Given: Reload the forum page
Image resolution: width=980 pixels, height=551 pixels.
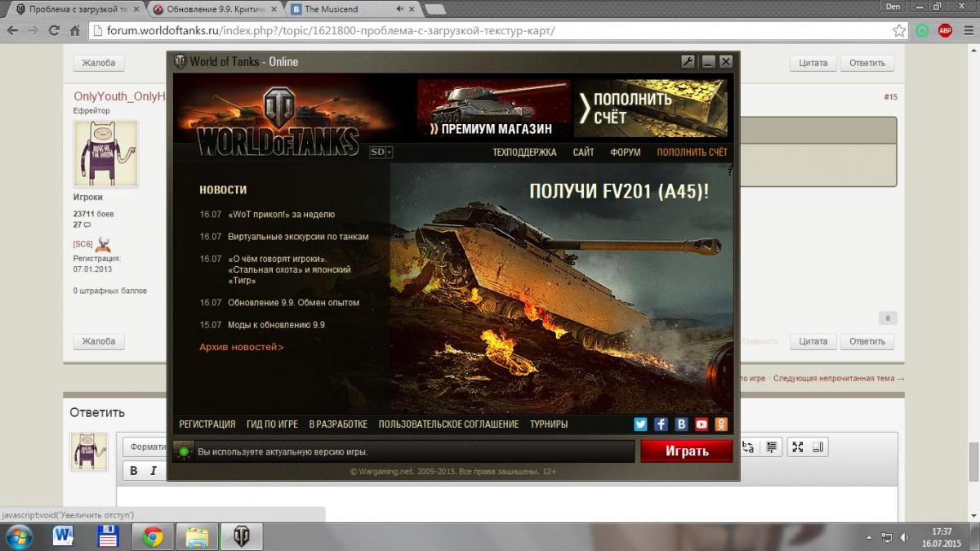Looking at the screenshot, I should tap(54, 30).
